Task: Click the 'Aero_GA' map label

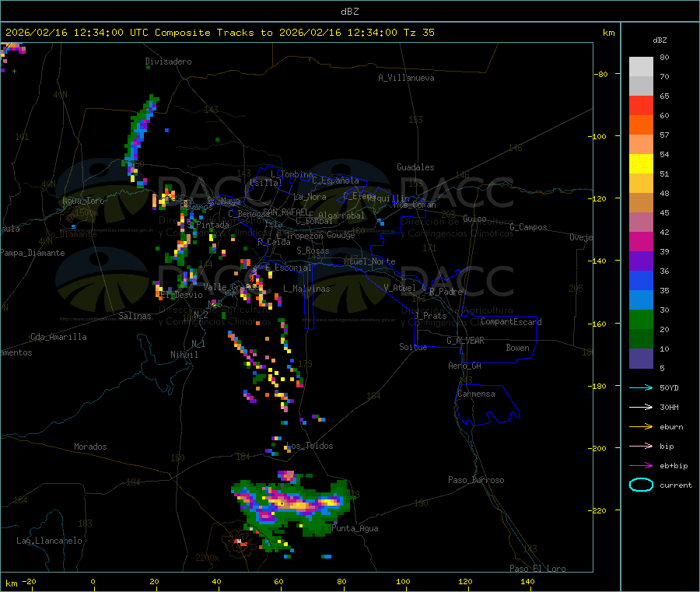Action: tap(465, 366)
